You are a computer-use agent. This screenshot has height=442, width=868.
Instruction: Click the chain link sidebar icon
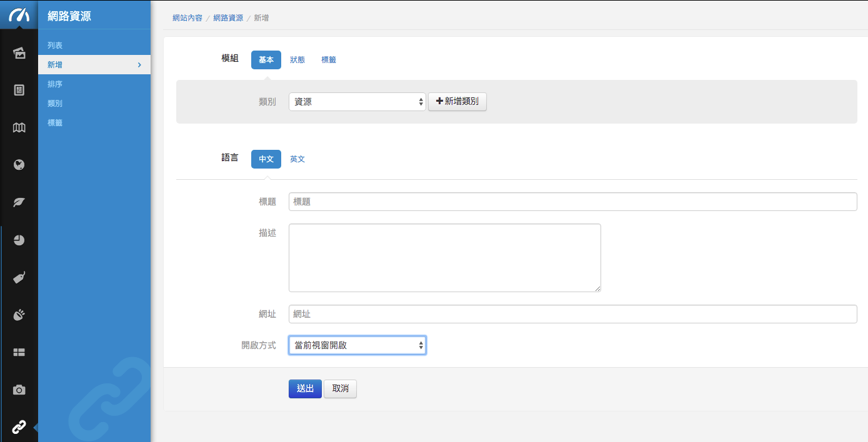point(19,428)
